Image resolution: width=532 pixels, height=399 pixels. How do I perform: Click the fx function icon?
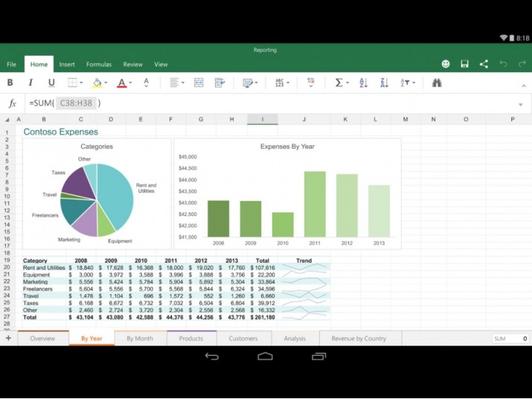point(12,103)
